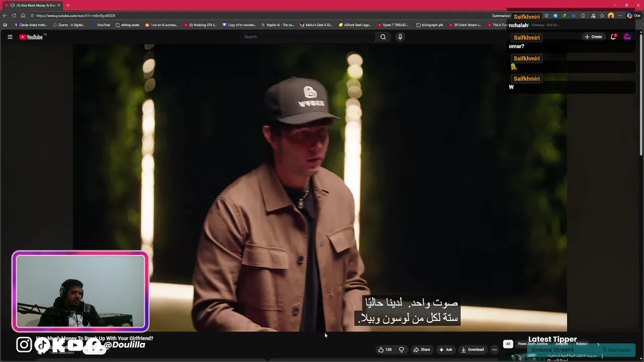Open 20 Twitch Stream bookmark

click(x=465, y=25)
